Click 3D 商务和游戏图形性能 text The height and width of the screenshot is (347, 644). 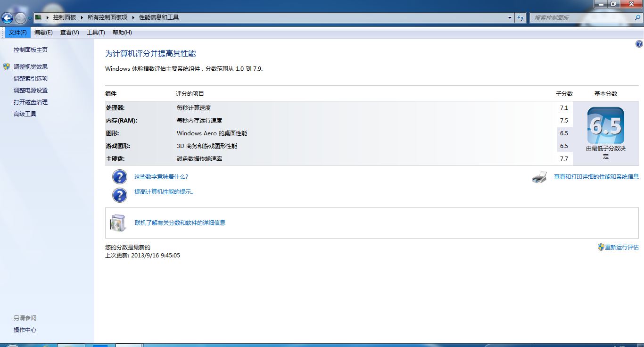pos(207,146)
